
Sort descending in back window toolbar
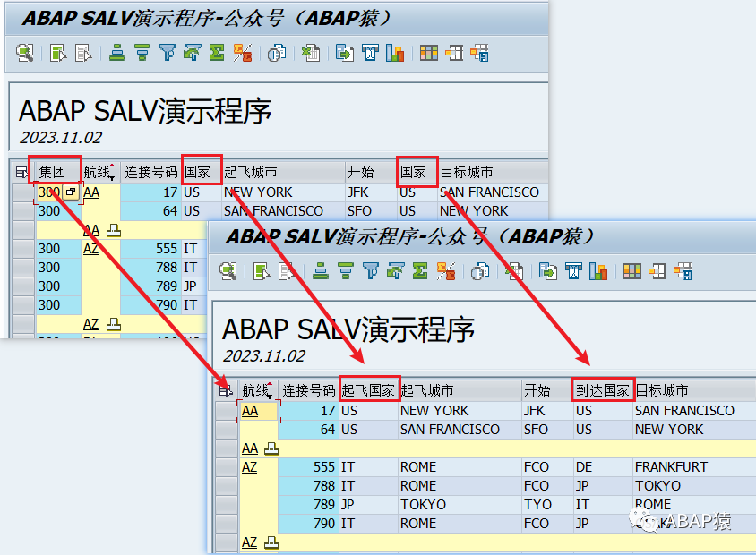[142, 53]
